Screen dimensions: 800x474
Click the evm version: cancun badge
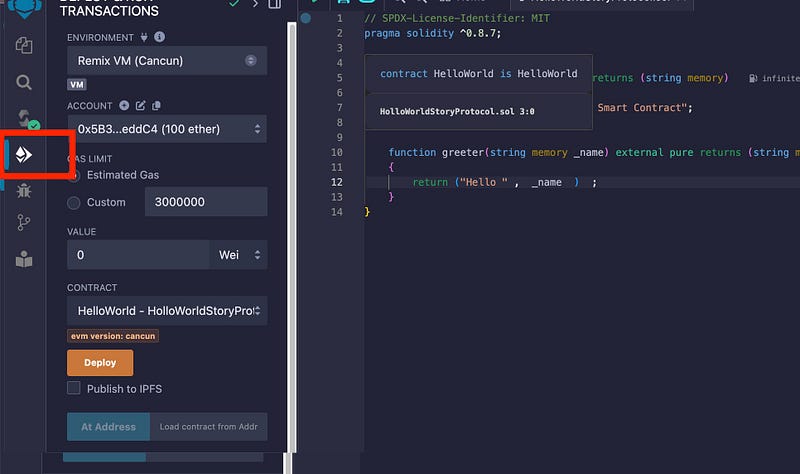pyautogui.click(x=113, y=336)
